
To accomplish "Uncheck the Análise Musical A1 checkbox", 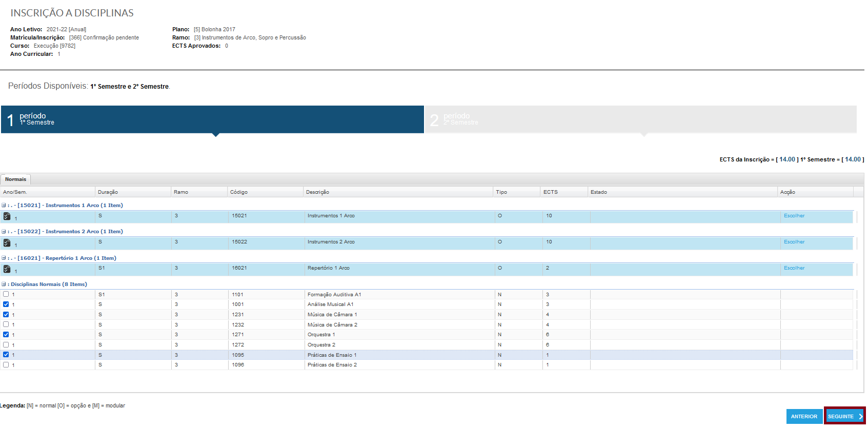I will pyautogui.click(x=6, y=304).
